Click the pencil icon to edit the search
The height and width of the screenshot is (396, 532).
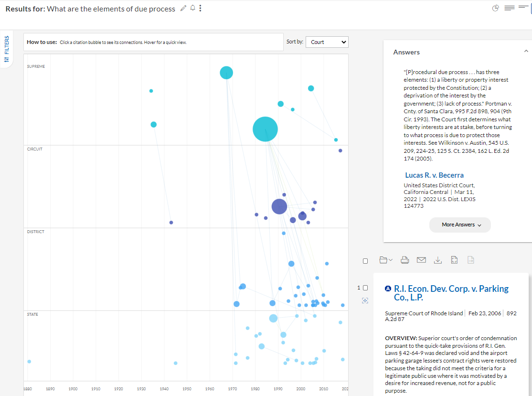[183, 9]
